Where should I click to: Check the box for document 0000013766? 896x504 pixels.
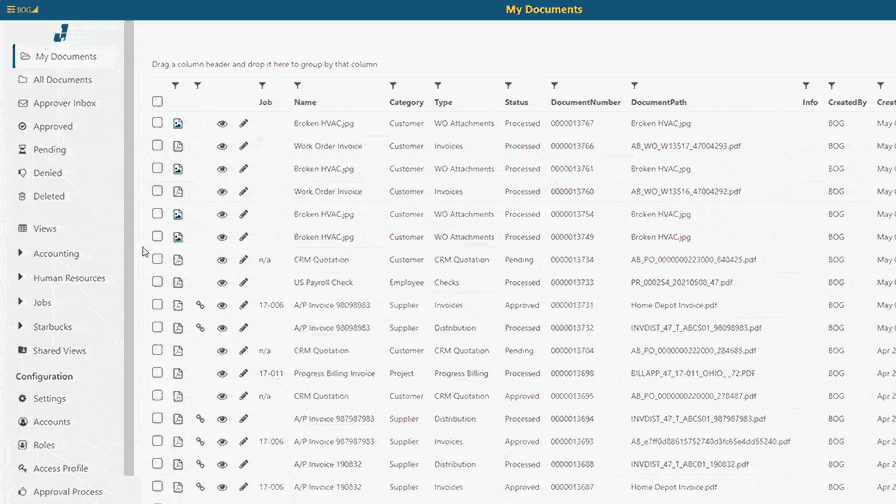coord(157,146)
